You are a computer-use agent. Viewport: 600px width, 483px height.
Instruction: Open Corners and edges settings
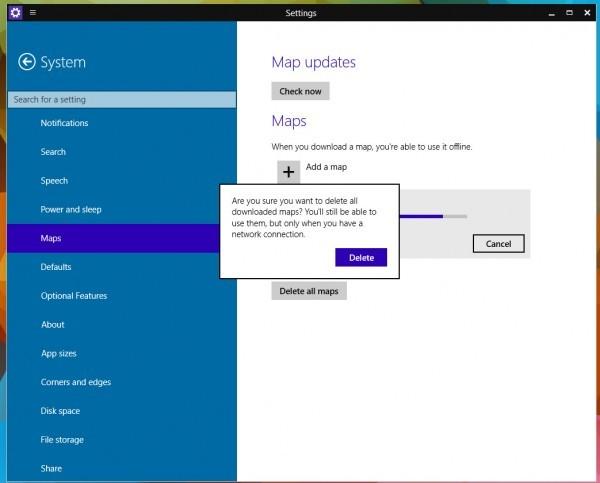point(75,382)
